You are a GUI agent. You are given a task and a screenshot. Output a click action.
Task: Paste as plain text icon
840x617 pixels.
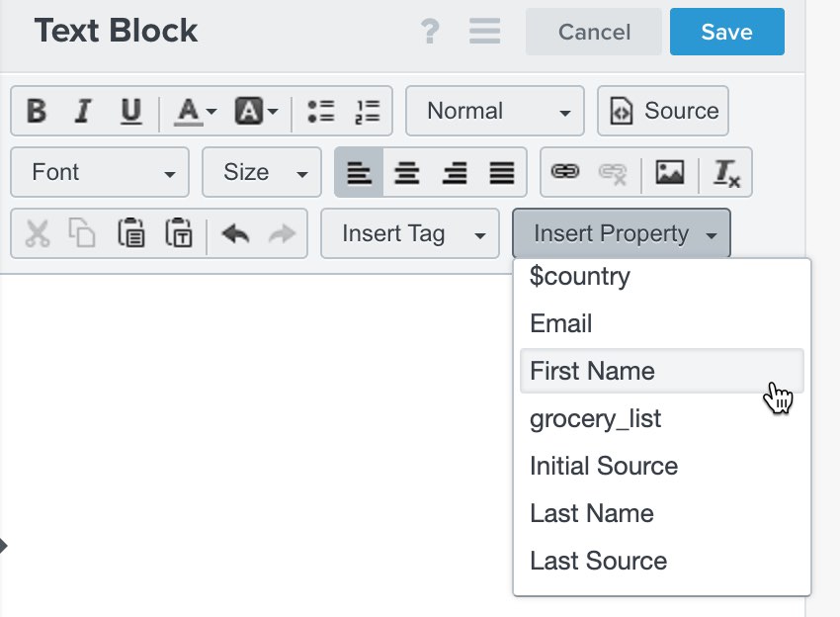[179, 233]
